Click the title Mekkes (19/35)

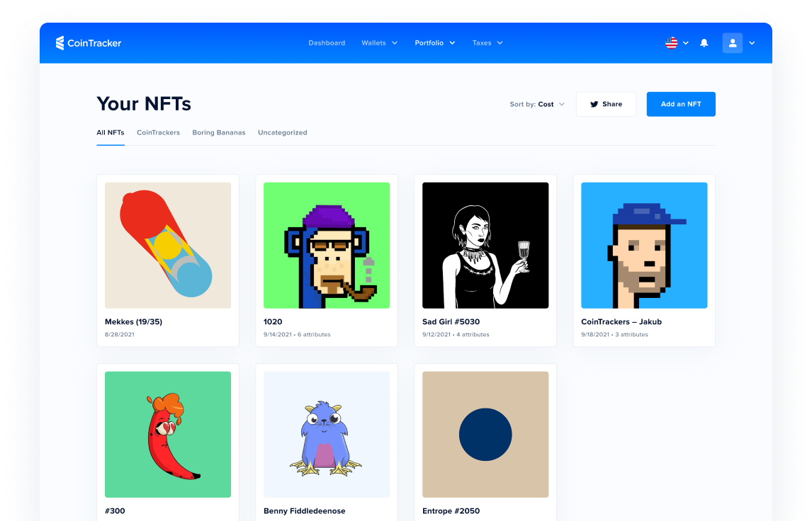click(x=134, y=322)
